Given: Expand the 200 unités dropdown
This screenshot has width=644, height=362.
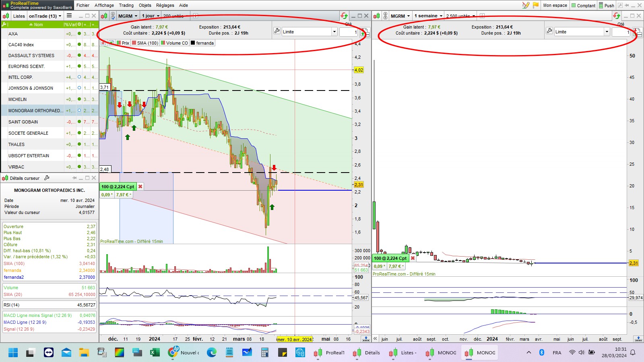Looking at the screenshot, I should point(176,16).
